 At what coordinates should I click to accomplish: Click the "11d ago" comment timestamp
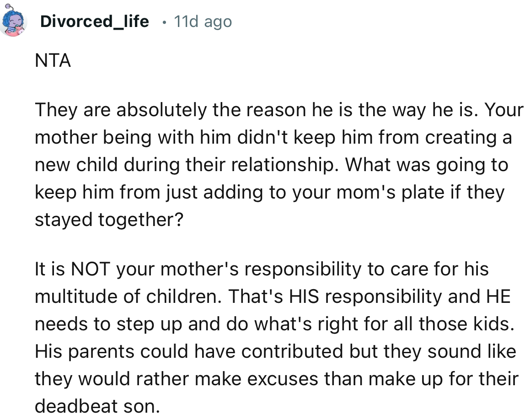coord(203,21)
